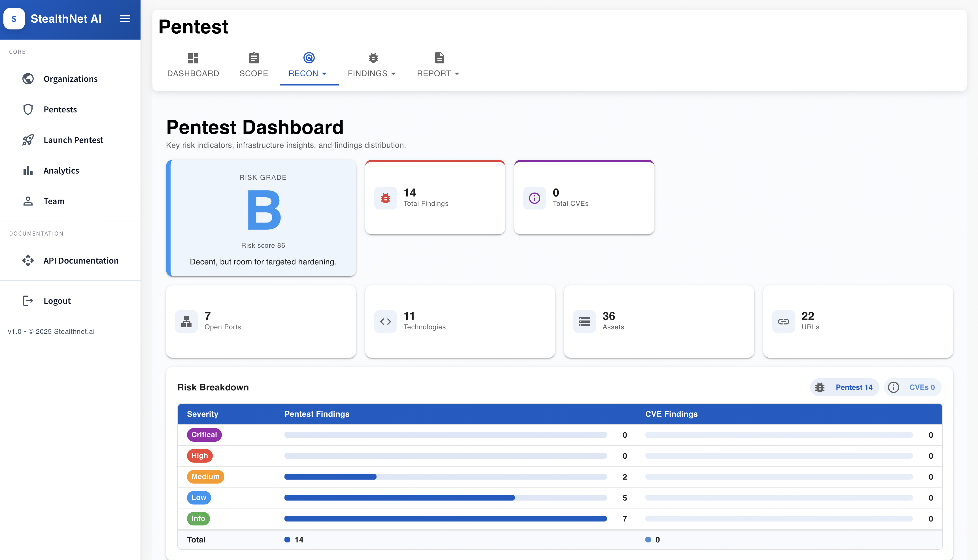
Task: Click the Analytics bar chart icon
Action: click(28, 170)
